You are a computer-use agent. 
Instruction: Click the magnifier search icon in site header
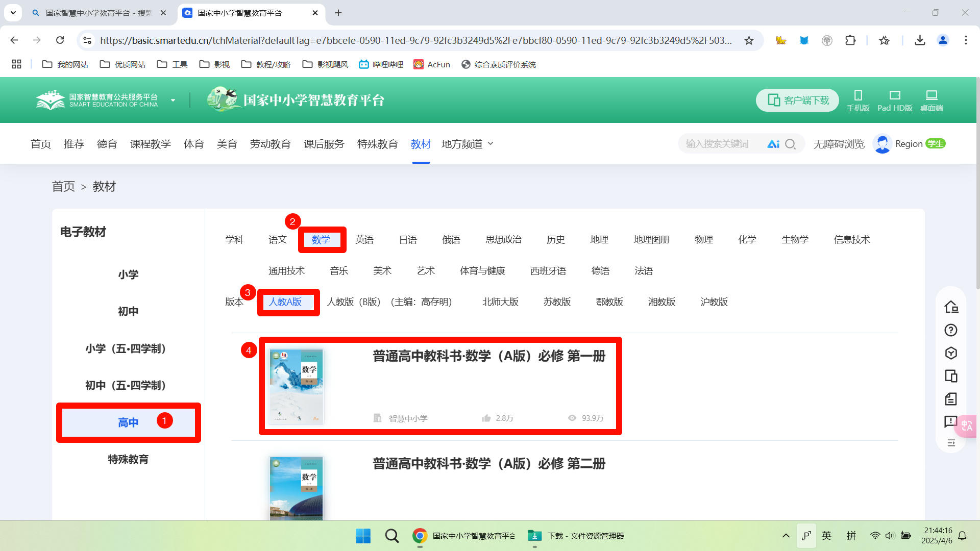coord(790,144)
